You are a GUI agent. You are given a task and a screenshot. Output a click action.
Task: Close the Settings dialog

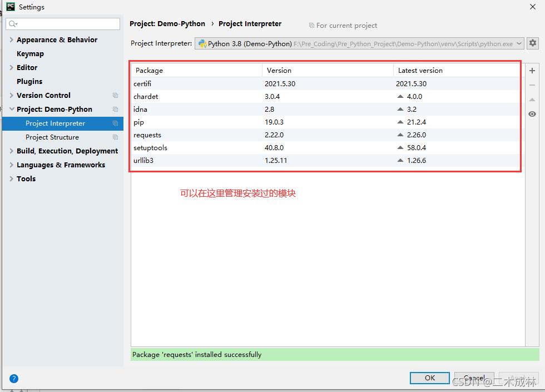click(x=533, y=7)
